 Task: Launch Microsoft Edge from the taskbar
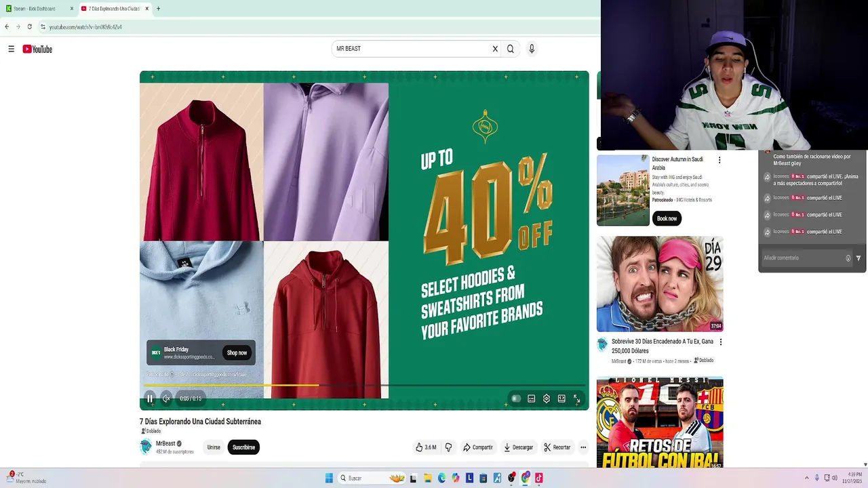[x=441, y=478]
